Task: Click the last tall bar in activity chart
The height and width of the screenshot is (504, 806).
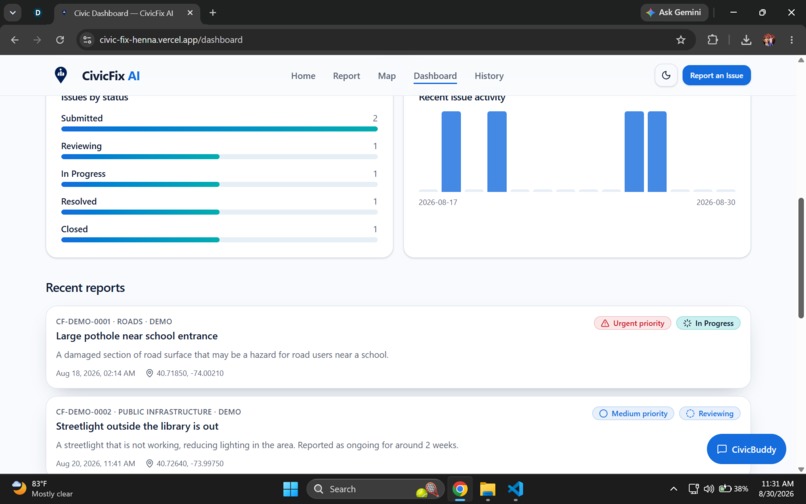Action: point(657,152)
